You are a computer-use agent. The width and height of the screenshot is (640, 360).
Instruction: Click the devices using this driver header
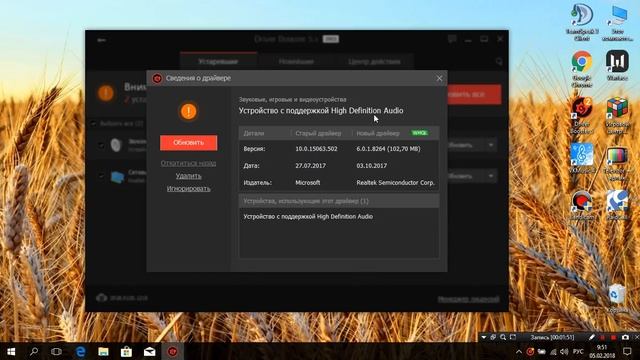[x=339, y=201]
